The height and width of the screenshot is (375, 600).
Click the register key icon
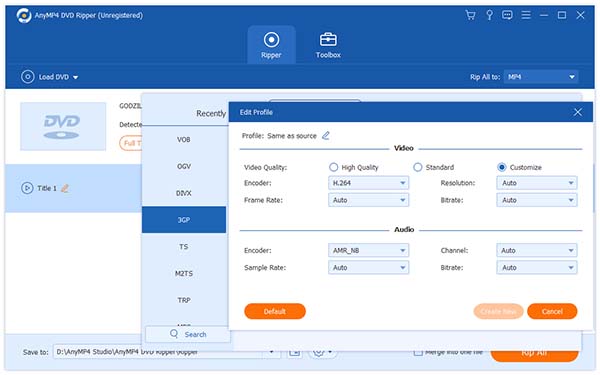489,15
